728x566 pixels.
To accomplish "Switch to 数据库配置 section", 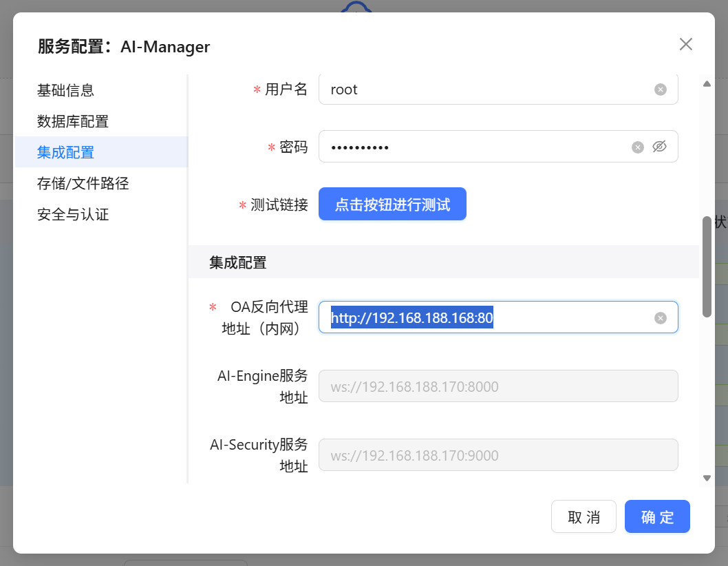I will (73, 122).
